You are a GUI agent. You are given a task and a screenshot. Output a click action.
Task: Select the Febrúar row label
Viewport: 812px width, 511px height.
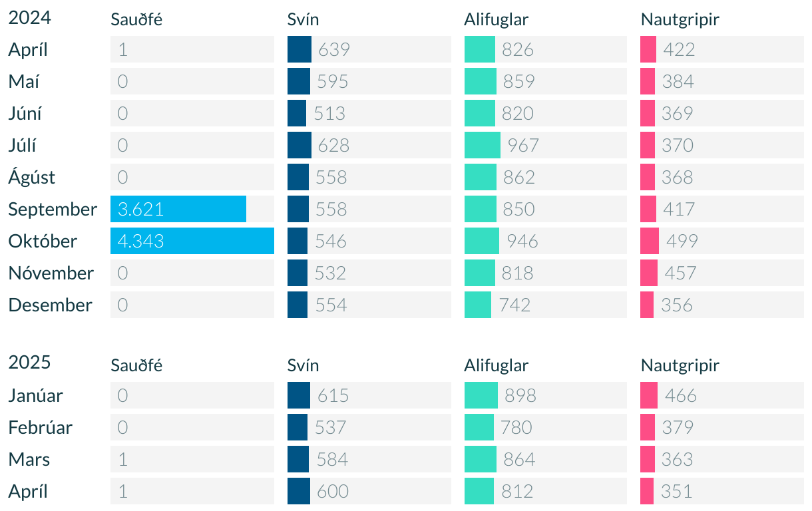click(40, 427)
